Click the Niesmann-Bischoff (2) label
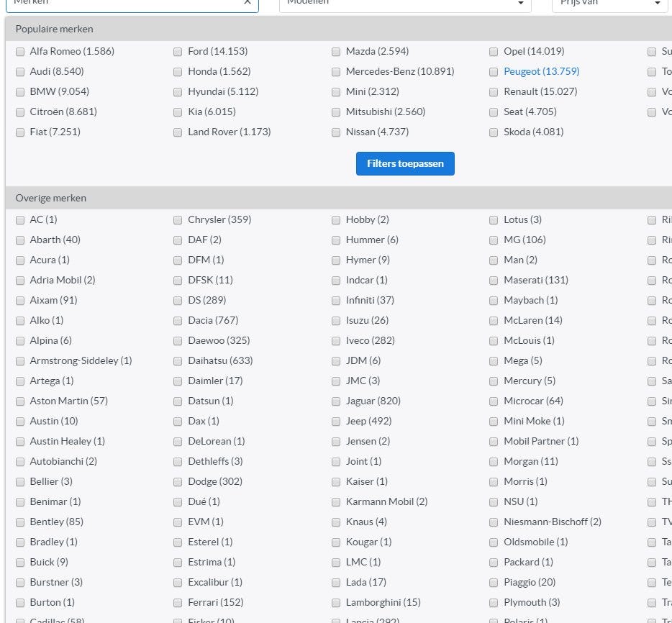 (553, 522)
